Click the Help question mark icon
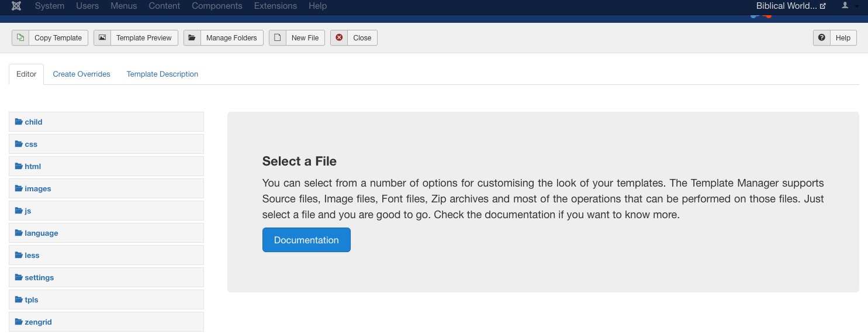The image size is (868, 334). [822, 38]
